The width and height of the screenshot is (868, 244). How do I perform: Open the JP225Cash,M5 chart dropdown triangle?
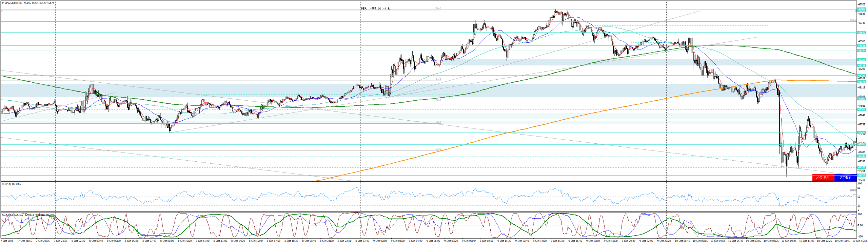click(x=3, y=3)
